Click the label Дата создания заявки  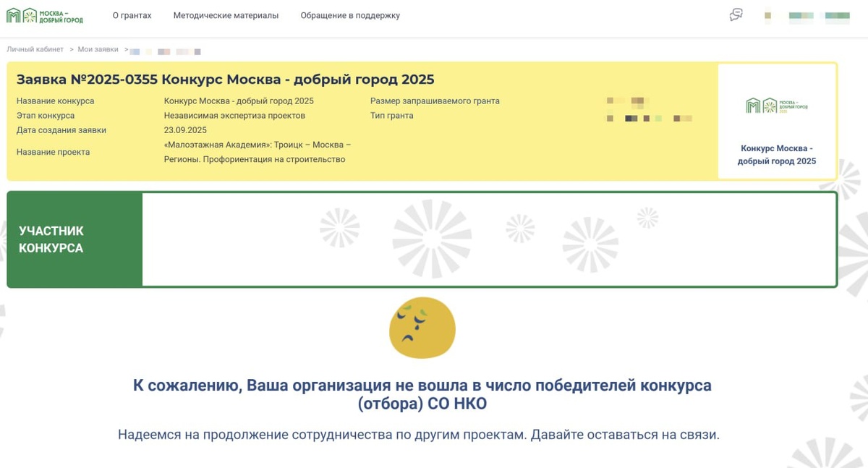[x=61, y=130]
